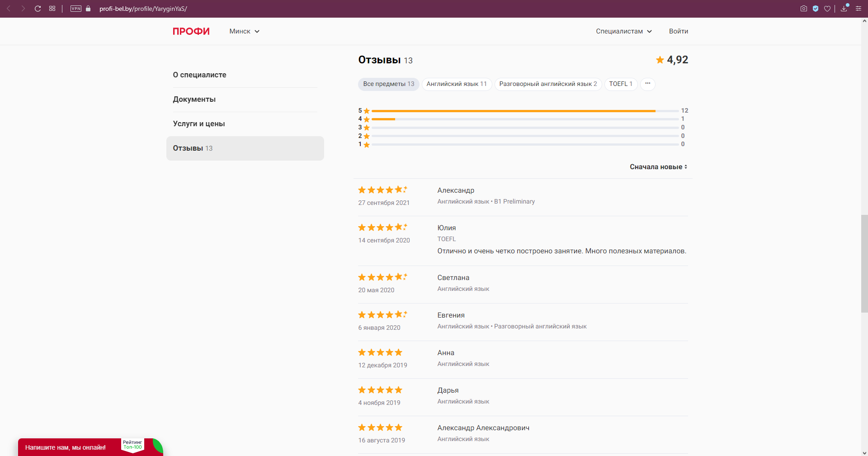This screenshot has height=456, width=868.
Task: Click the 3-star rating bar
Action: click(x=525, y=128)
